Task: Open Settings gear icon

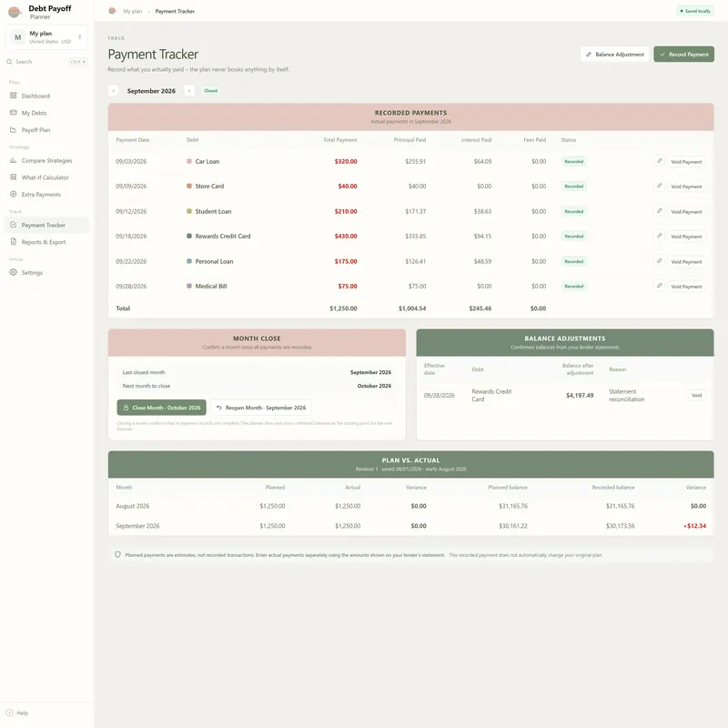Action: click(x=13, y=272)
